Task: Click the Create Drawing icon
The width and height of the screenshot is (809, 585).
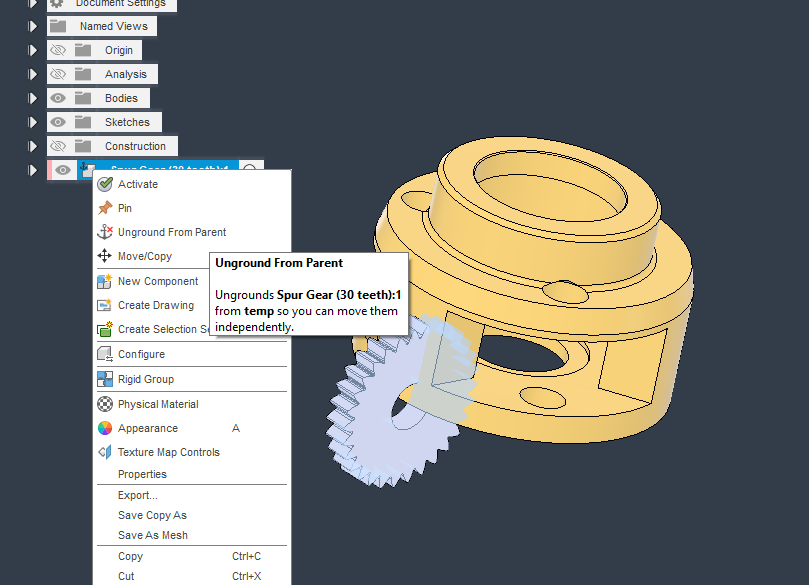Action: coord(105,305)
